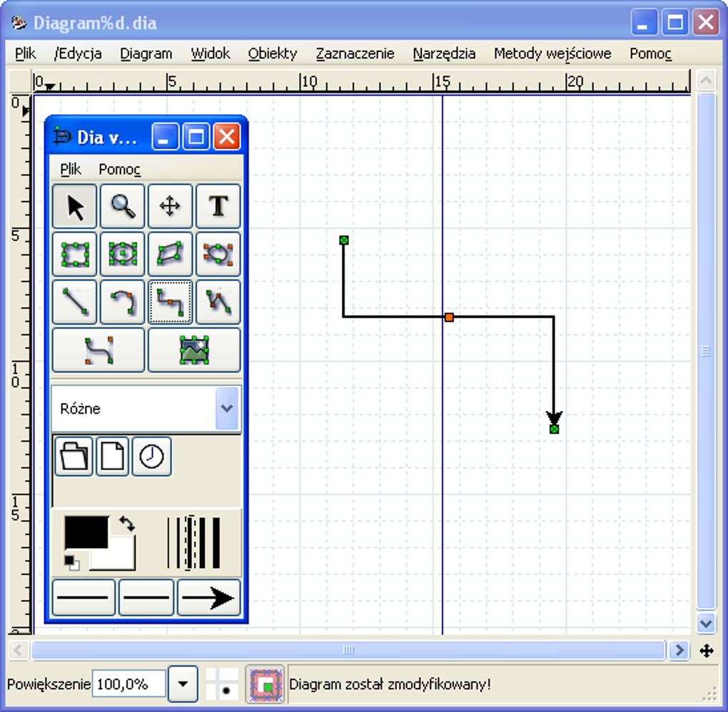This screenshot has height=712, width=728.
Task: Open the arrow style selector
Action: point(208,597)
